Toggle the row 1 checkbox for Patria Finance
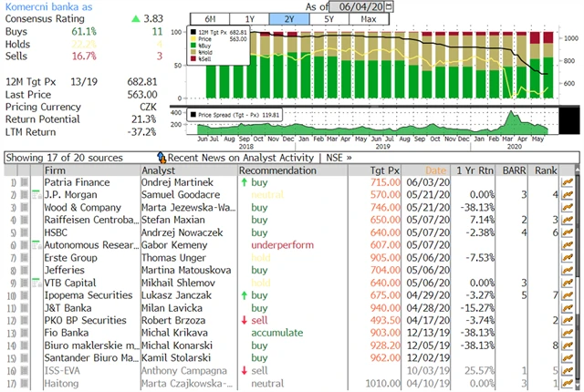The width and height of the screenshot is (584, 392). coord(25,182)
